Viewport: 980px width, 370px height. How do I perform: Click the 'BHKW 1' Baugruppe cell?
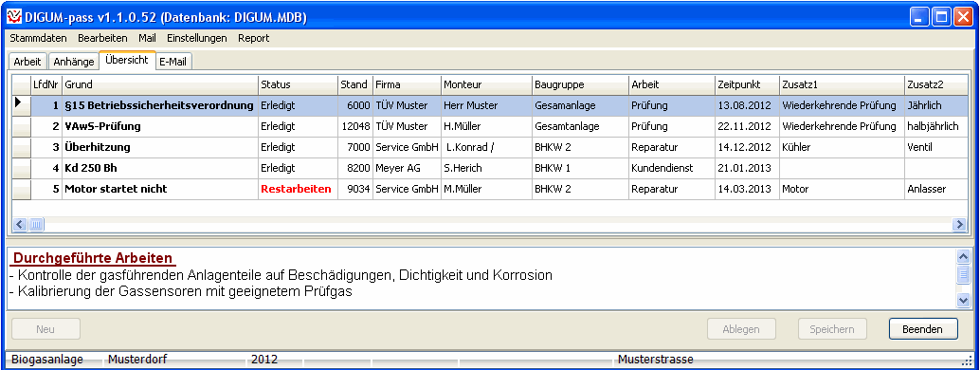point(581,169)
